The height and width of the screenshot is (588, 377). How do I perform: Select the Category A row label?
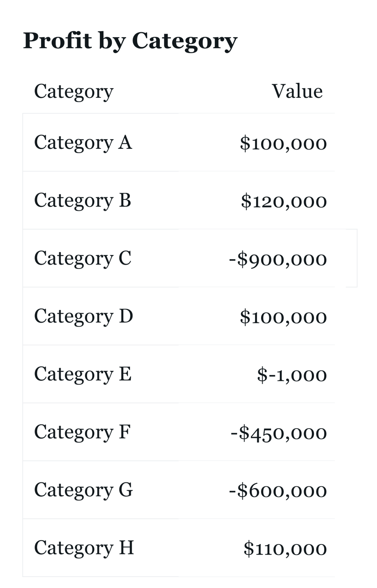[x=83, y=143]
